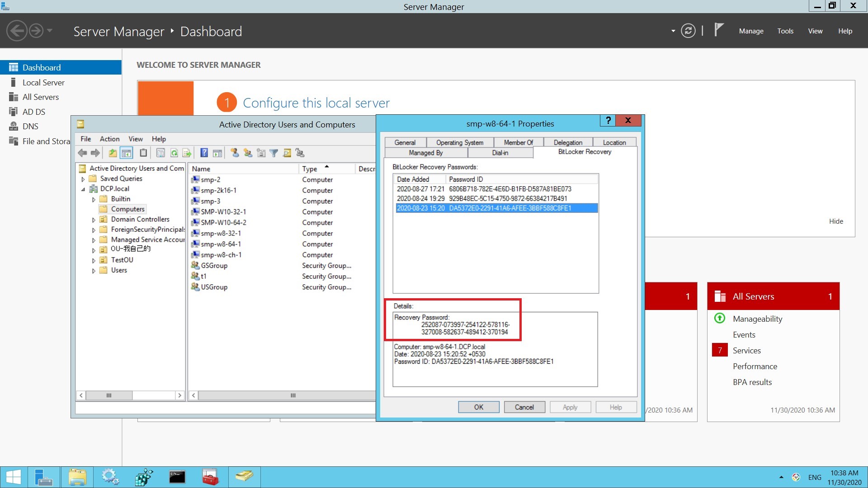Screen dimensions: 868x488
Task: Click the Back arrow in ADUC toolbar
Action: click(82, 153)
